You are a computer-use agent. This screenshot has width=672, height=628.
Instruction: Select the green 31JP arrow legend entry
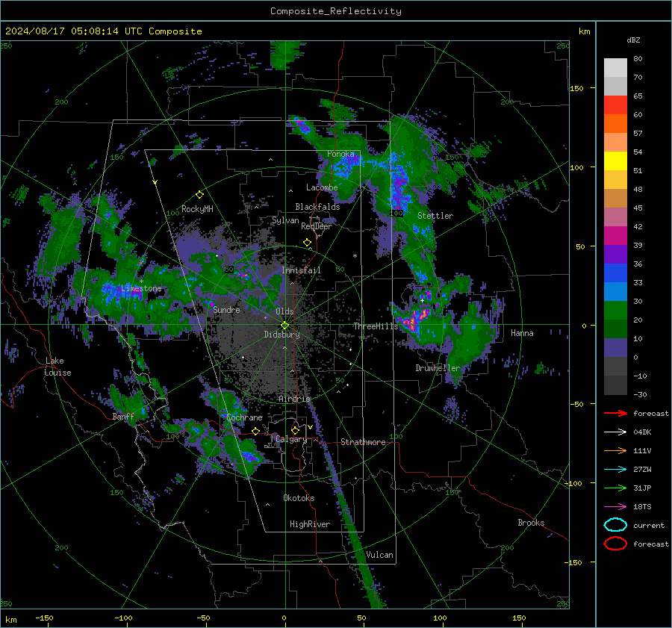click(x=615, y=488)
